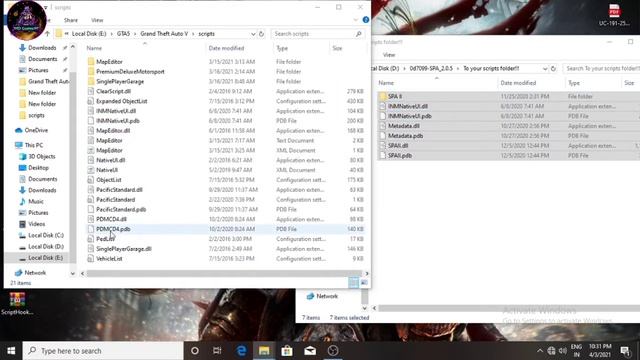The width and height of the screenshot is (640, 360).
Task: Open Videos folder under This PC
Action: point(36,224)
